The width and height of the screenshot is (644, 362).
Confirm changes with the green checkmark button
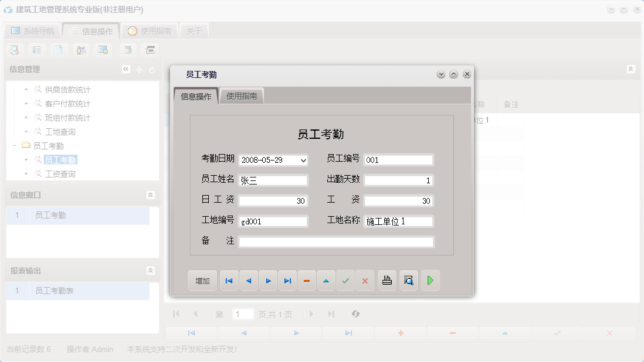(345, 281)
